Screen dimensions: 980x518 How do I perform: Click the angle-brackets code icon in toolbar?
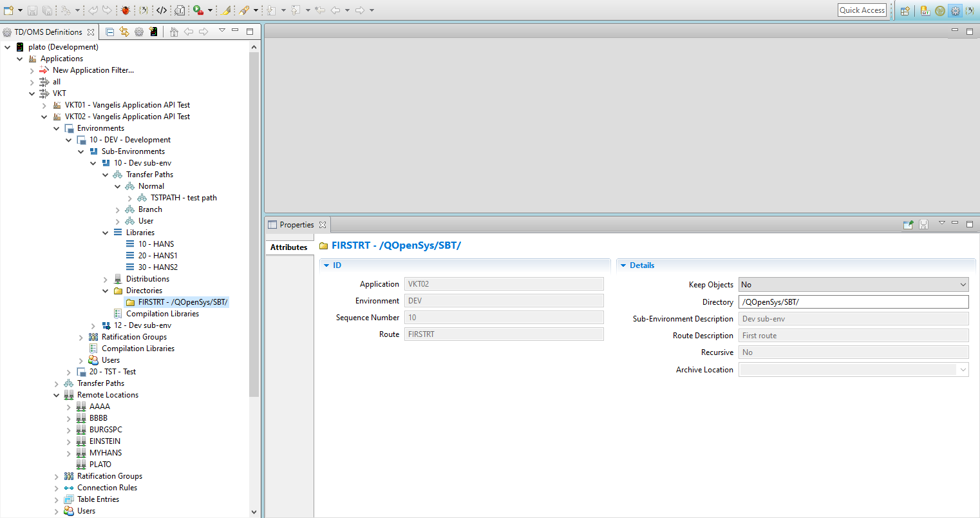point(162,10)
